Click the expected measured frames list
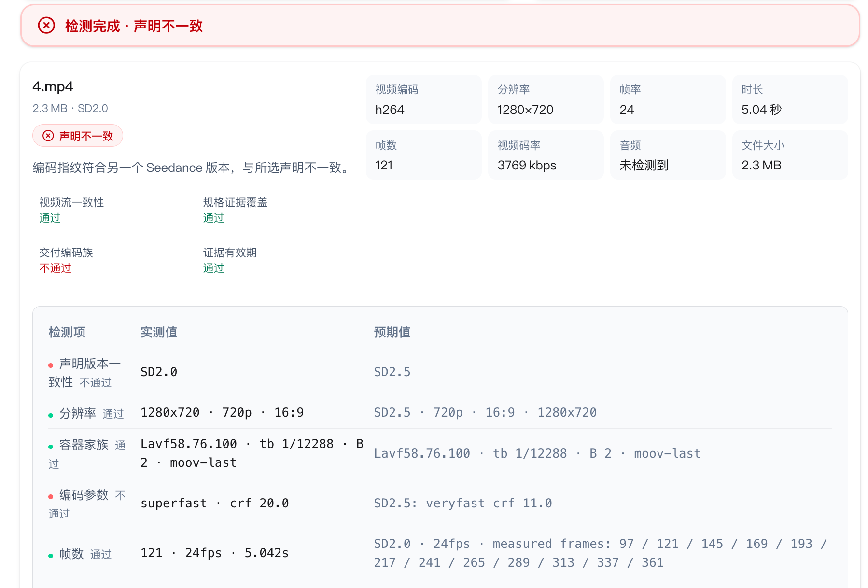This screenshot has height=588, width=868. [600, 553]
